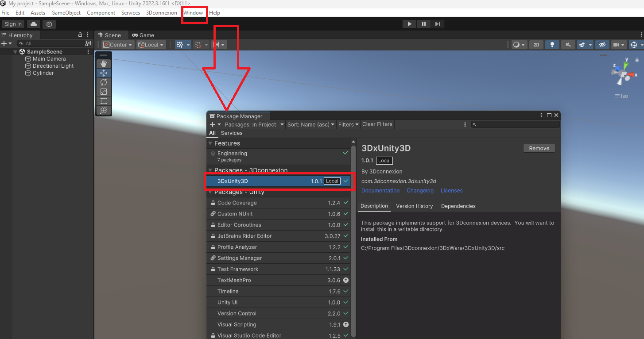Toggle grid snapping button
Image resolution: width=644 pixels, height=339 pixels.
(x=198, y=45)
